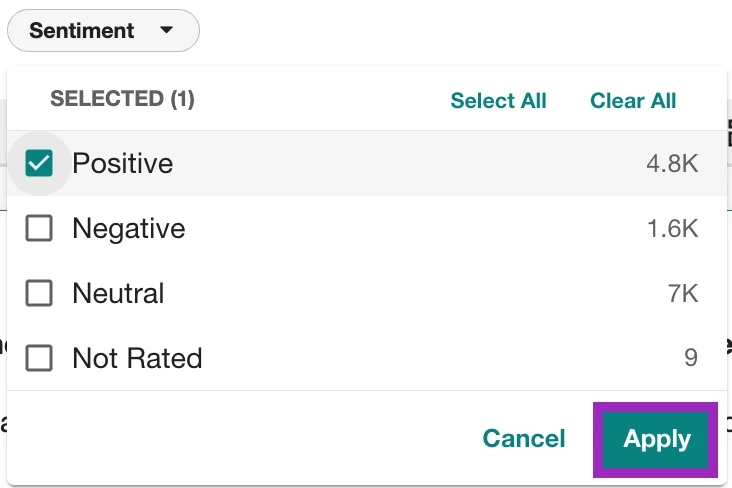732x488 pixels.
Task: Enable the Neutral checkbox
Action: (x=39, y=293)
